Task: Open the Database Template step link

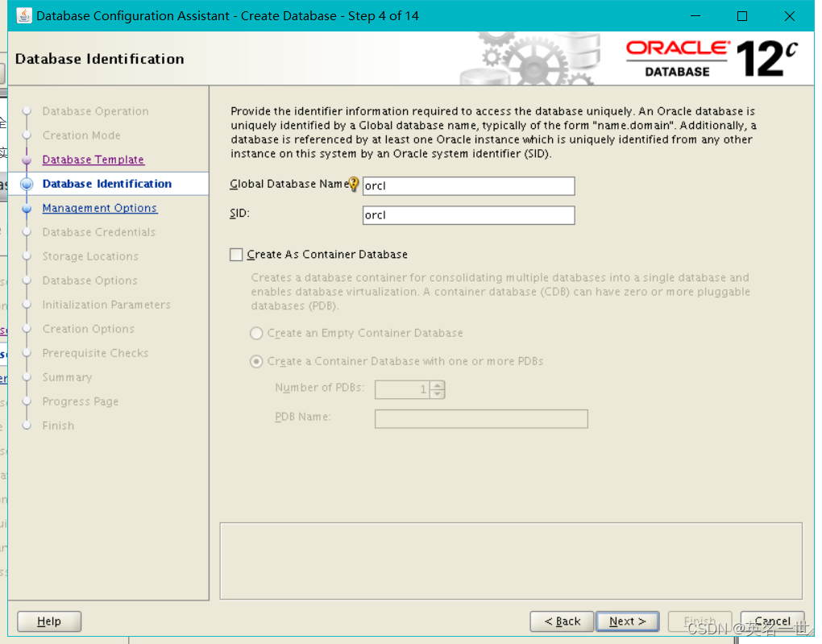Action: click(93, 160)
